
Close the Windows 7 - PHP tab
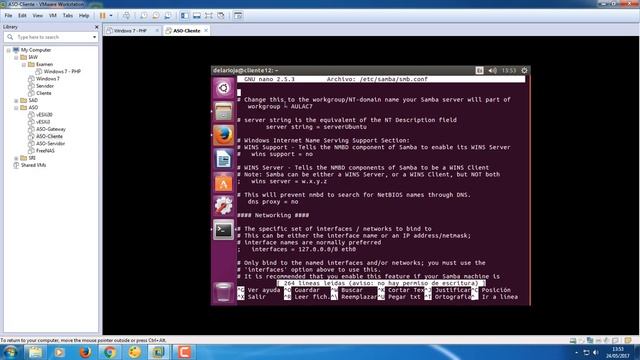[x=157, y=31]
